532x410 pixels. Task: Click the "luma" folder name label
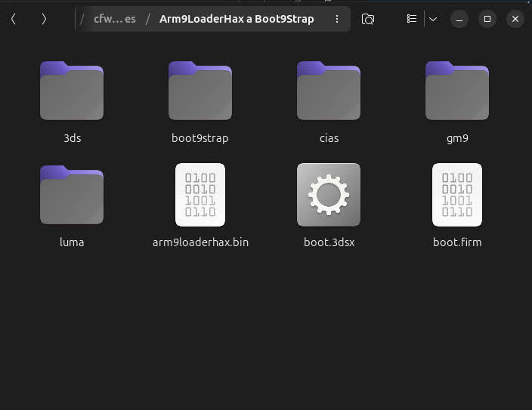(x=72, y=242)
